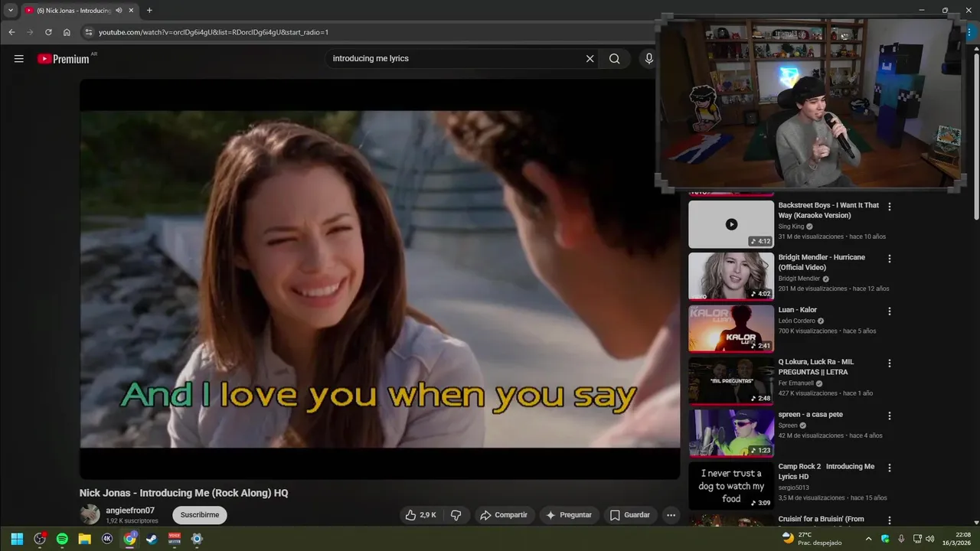Image resolution: width=980 pixels, height=551 pixels.
Task: Open the YouTube guide hamburger menu
Action: click(x=19, y=59)
